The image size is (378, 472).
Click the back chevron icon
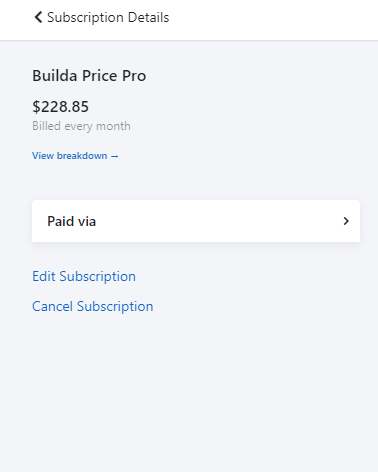pyautogui.click(x=38, y=17)
